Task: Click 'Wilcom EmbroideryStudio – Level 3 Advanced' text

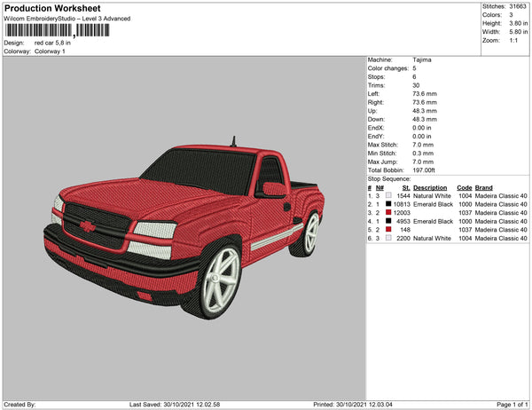Action: click(67, 19)
